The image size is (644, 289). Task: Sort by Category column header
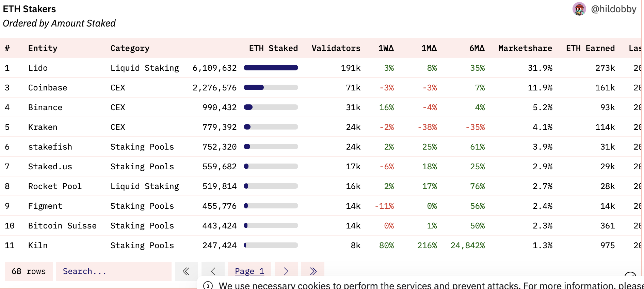click(x=130, y=48)
